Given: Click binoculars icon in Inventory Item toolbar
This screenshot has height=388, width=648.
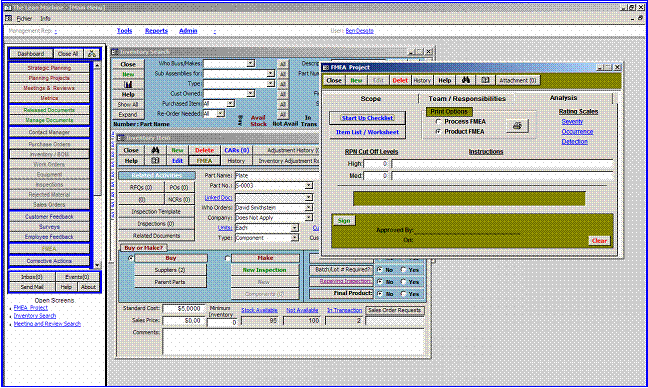Looking at the screenshot, I should [155, 150].
